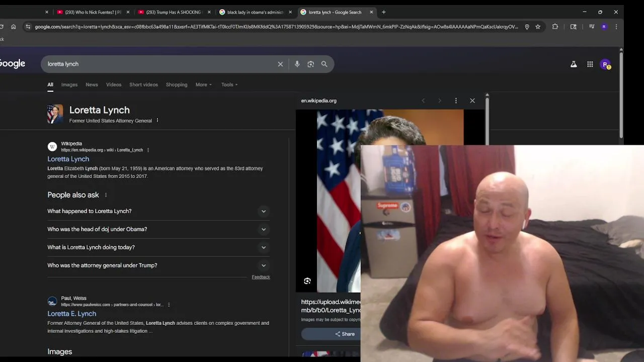This screenshot has width=644, height=362.
Task: Open the Extensions puzzle icon
Action: [x=555, y=27]
